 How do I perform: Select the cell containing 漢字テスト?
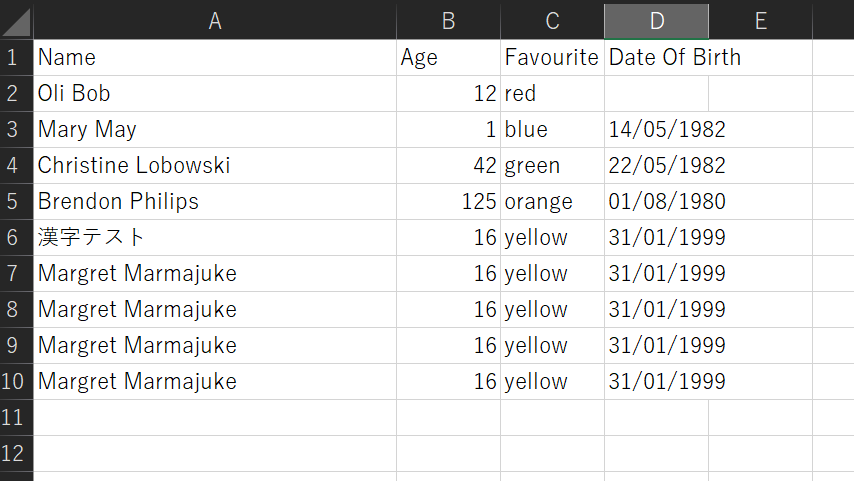click(214, 237)
